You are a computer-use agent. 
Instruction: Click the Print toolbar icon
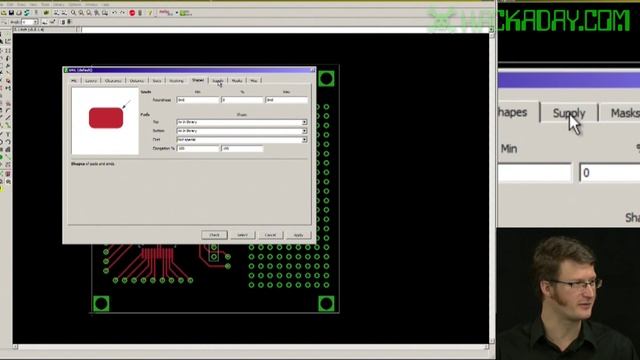(x=19, y=13)
